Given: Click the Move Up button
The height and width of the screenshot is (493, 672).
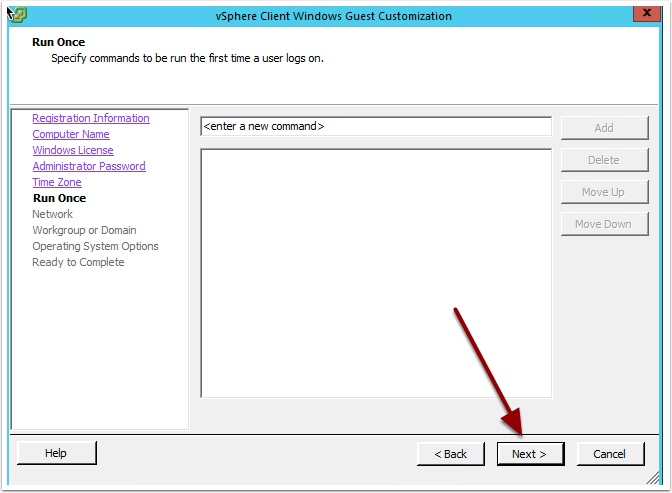Looking at the screenshot, I should pyautogui.click(x=604, y=192).
